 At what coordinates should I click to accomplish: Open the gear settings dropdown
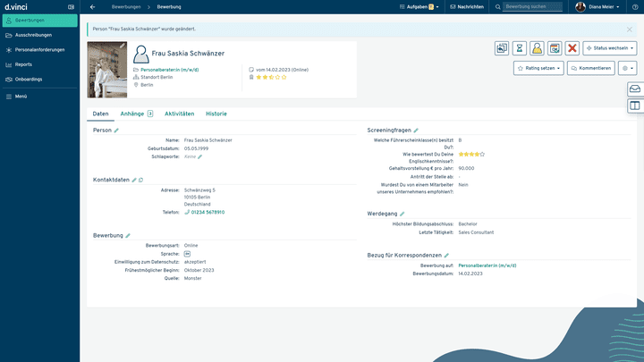pos(627,68)
